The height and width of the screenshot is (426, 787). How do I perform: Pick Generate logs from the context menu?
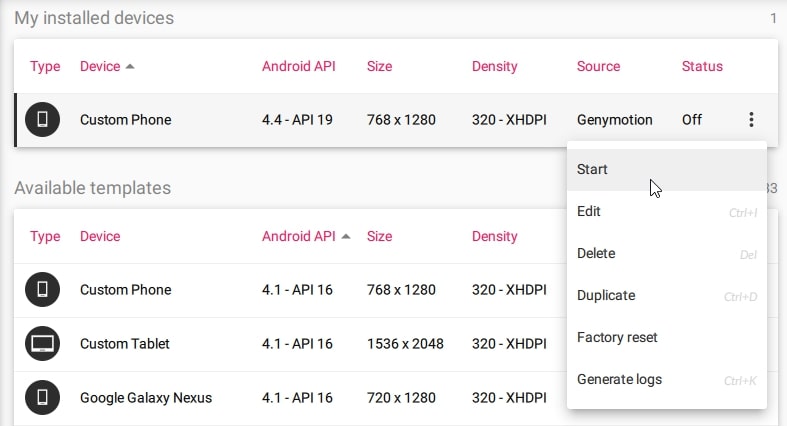[667, 380]
